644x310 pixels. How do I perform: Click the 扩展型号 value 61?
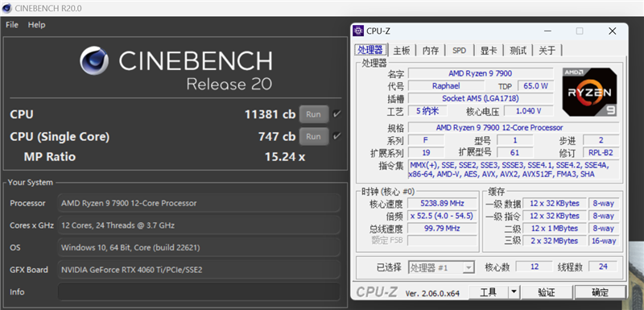tap(514, 153)
